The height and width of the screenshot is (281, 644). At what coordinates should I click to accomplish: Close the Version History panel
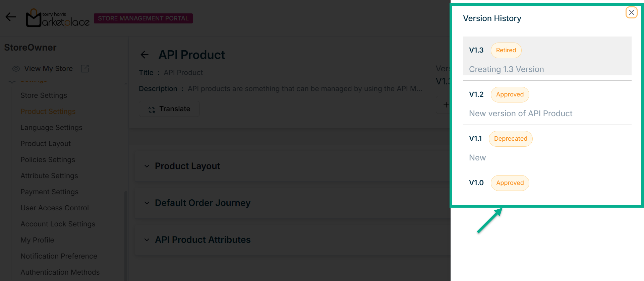coord(631,12)
